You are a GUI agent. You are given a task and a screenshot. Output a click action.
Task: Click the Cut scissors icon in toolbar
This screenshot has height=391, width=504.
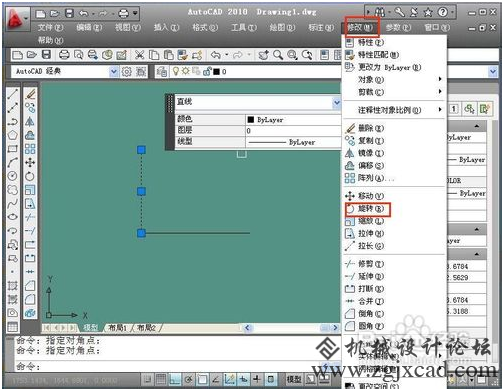pyautogui.click(x=140, y=55)
